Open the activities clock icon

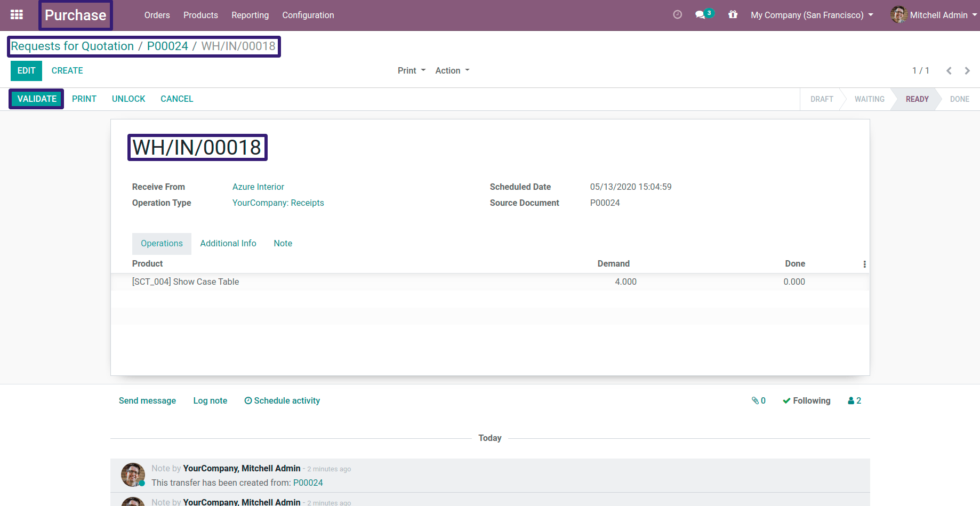pos(677,15)
